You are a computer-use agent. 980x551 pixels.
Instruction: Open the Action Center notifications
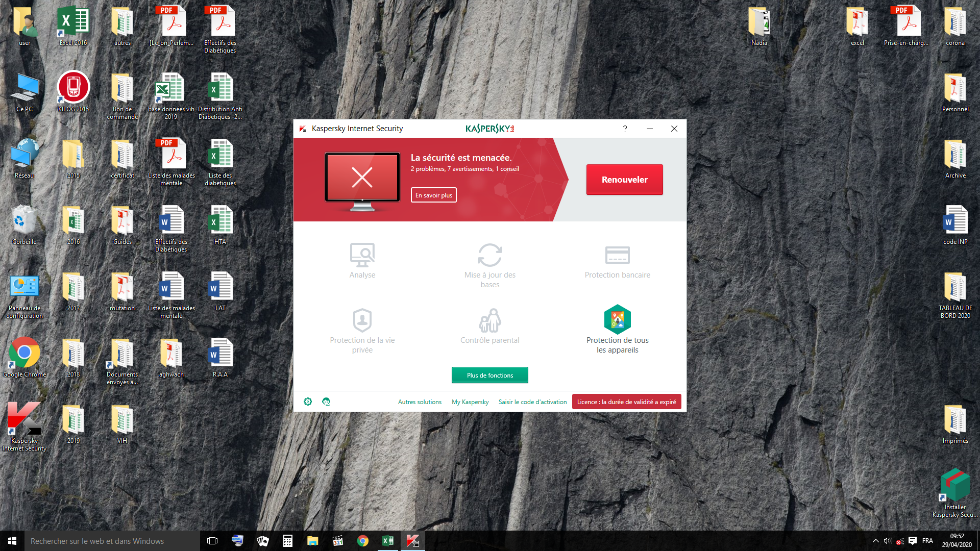pos(913,541)
